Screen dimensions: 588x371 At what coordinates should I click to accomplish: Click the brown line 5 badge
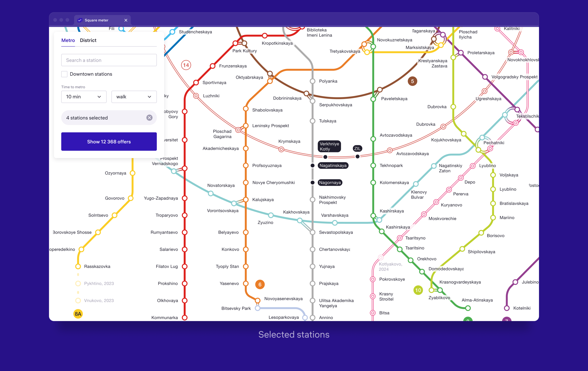point(412,81)
